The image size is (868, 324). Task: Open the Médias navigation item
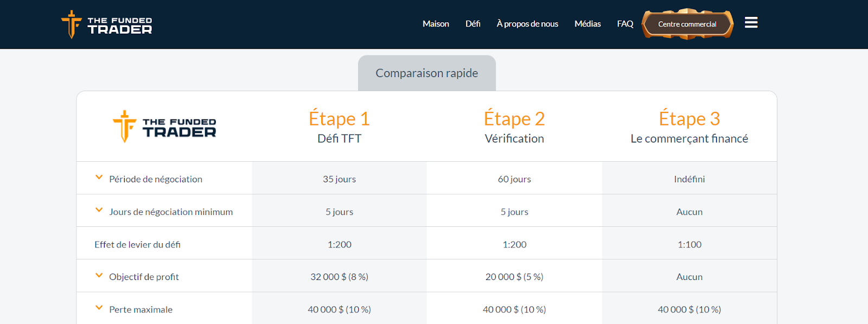588,24
